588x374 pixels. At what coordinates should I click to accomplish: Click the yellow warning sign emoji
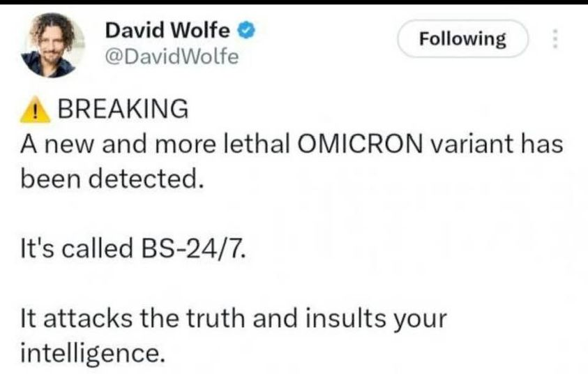tap(33, 109)
